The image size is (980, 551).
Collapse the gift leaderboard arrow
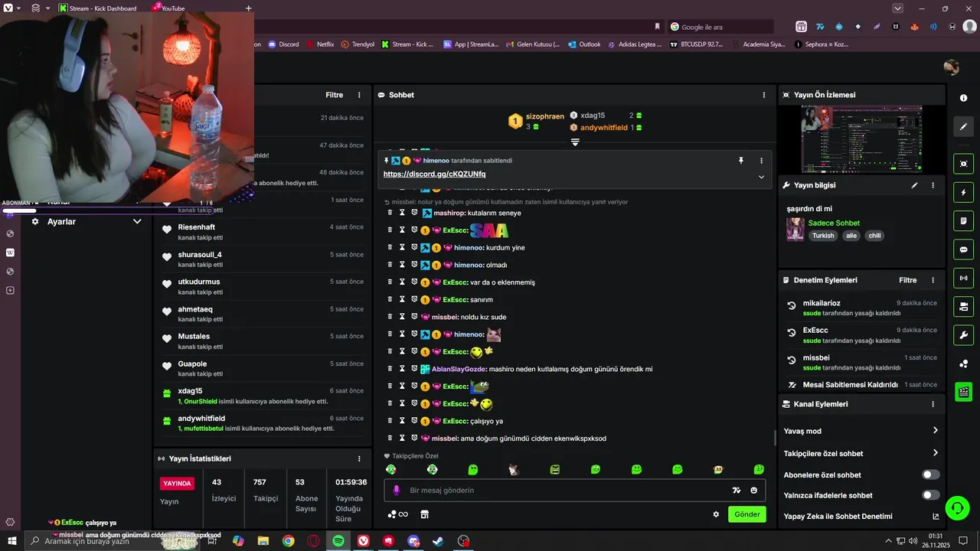pyautogui.click(x=575, y=142)
